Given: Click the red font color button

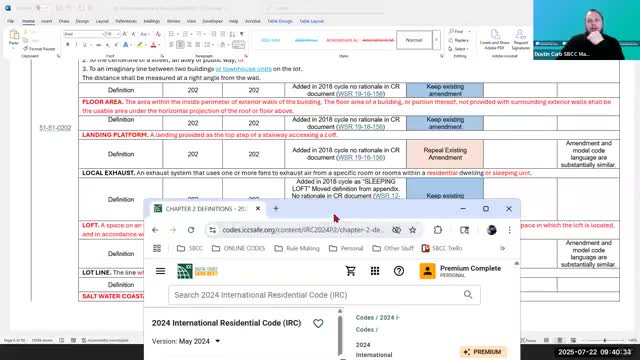Looking at the screenshot, I should [x=153, y=45].
